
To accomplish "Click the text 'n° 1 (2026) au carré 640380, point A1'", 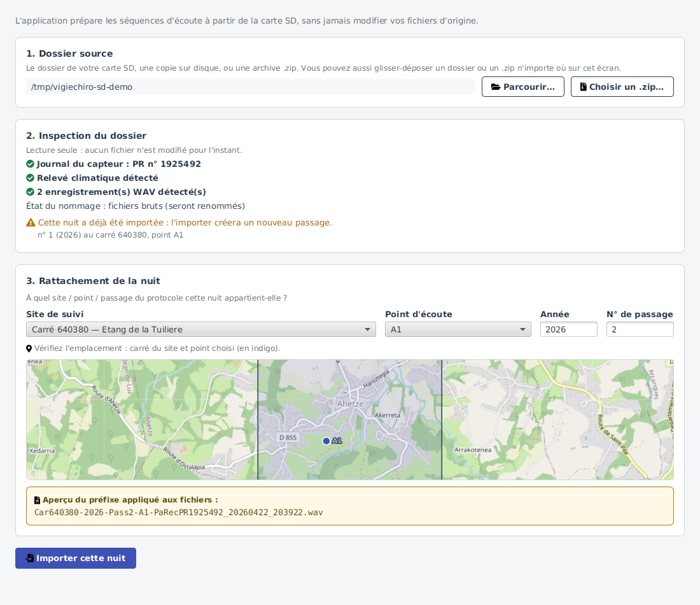I will [110, 235].
